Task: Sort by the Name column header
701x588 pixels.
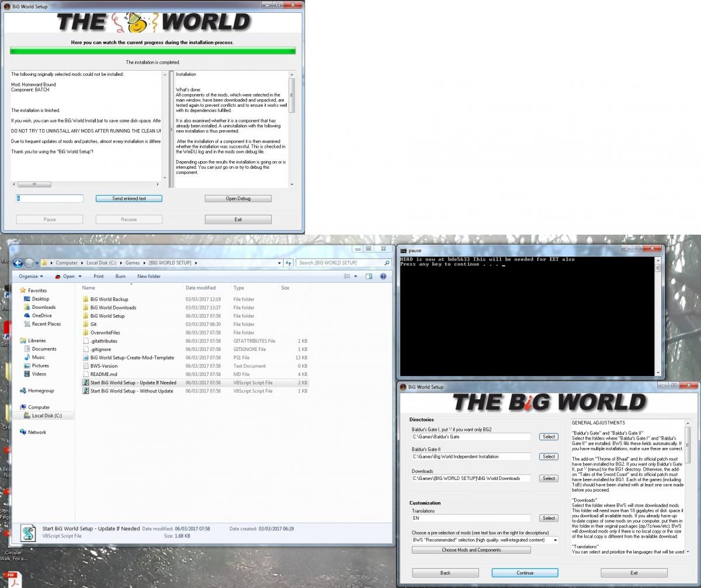Action: coord(131,288)
